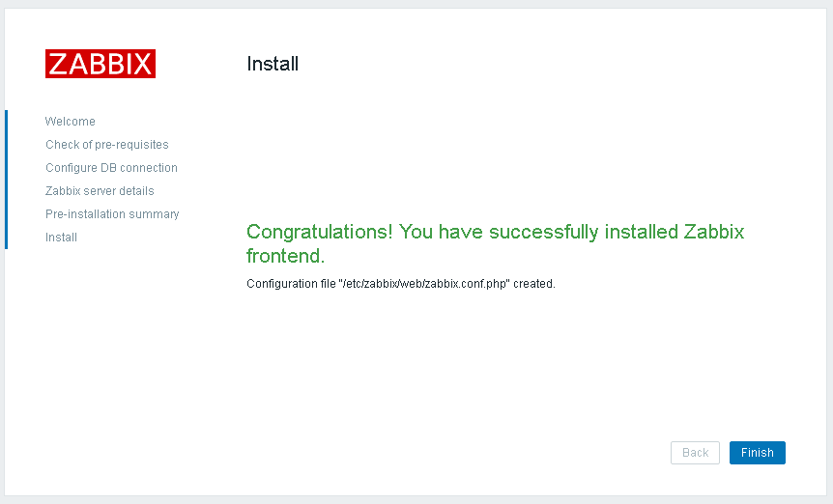This screenshot has height=504, width=833.
Task: Click the quoted zabbix.conf.php file path
Action: [x=423, y=284]
